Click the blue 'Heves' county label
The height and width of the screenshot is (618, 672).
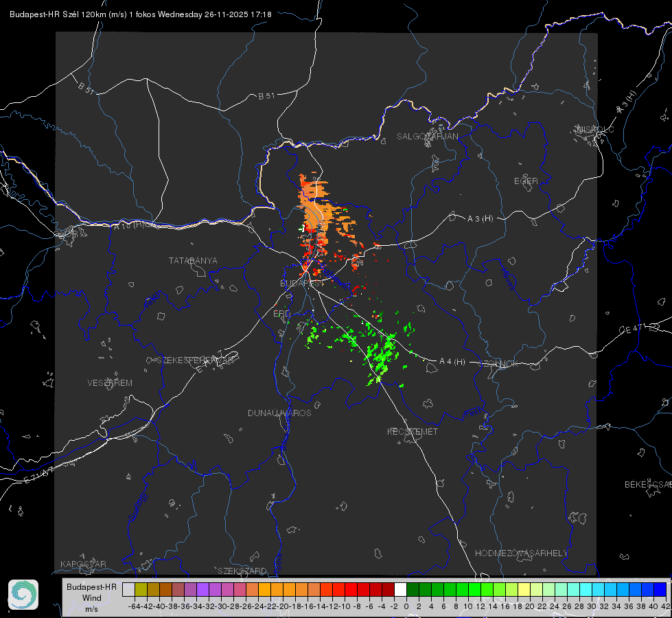[x=508, y=279]
